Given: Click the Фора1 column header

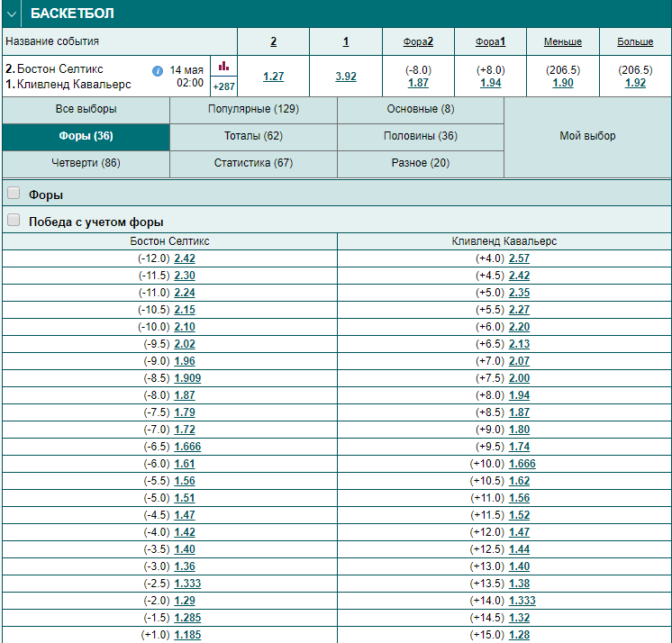Looking at the screenshot, I should point(490,41).
